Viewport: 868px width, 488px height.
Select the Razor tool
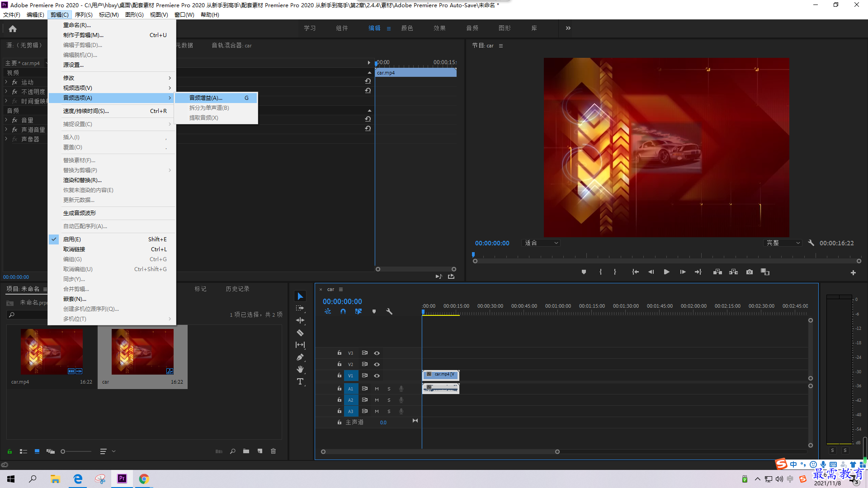[x=300, y=333]
